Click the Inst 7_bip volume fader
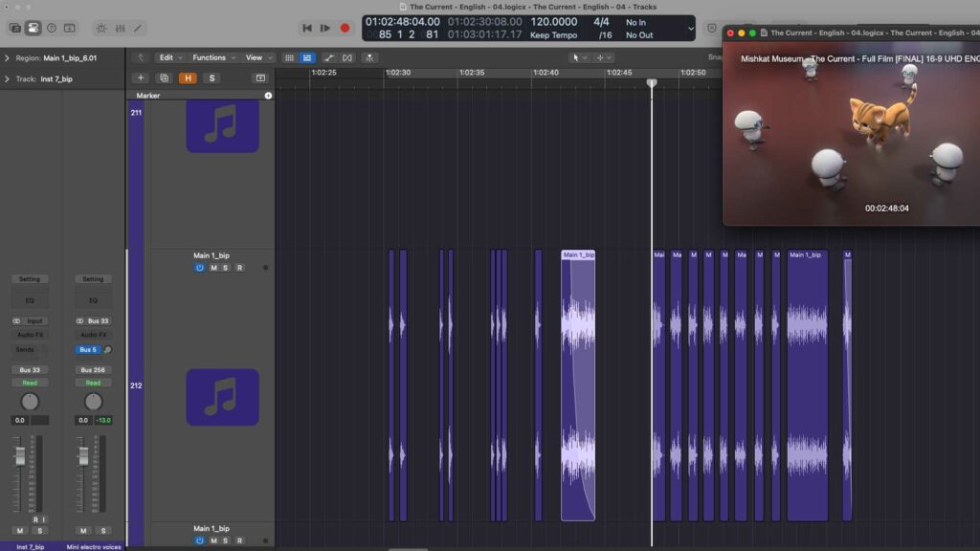 (x=20, y=456)
